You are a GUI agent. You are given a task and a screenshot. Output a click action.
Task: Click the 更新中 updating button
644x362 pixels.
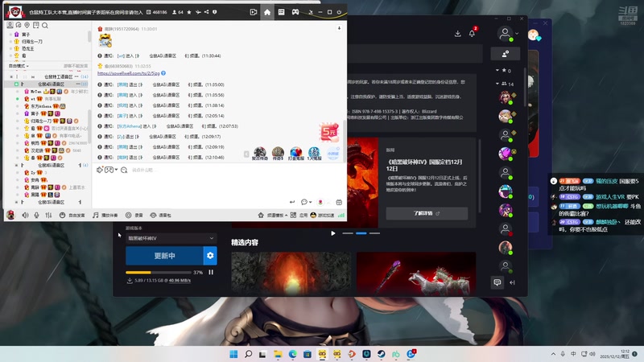(x=164, y=256)
